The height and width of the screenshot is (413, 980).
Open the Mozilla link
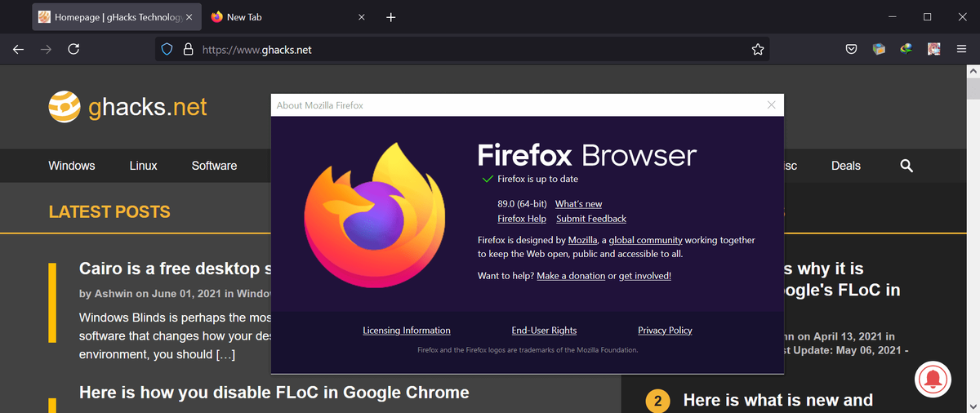(583, 240)
